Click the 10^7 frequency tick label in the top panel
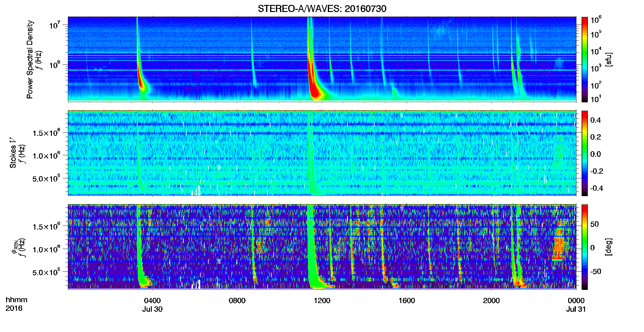Image resolution: width=644 pixels, height=332 pixels. [x=54, y=25]
